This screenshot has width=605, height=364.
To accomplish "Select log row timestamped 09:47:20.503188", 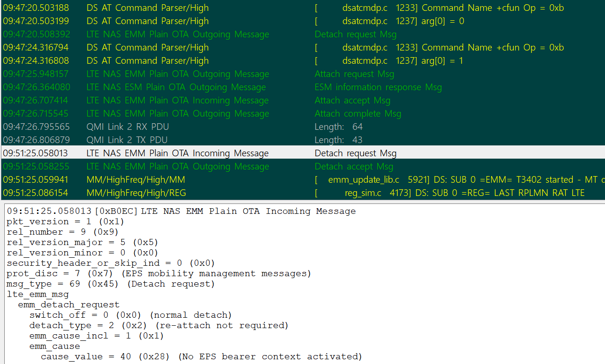I will tap(302, 8).
